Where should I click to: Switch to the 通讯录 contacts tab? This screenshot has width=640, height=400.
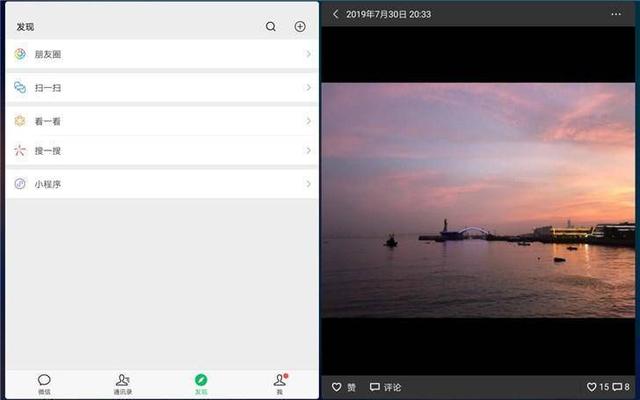pos(122,384)
